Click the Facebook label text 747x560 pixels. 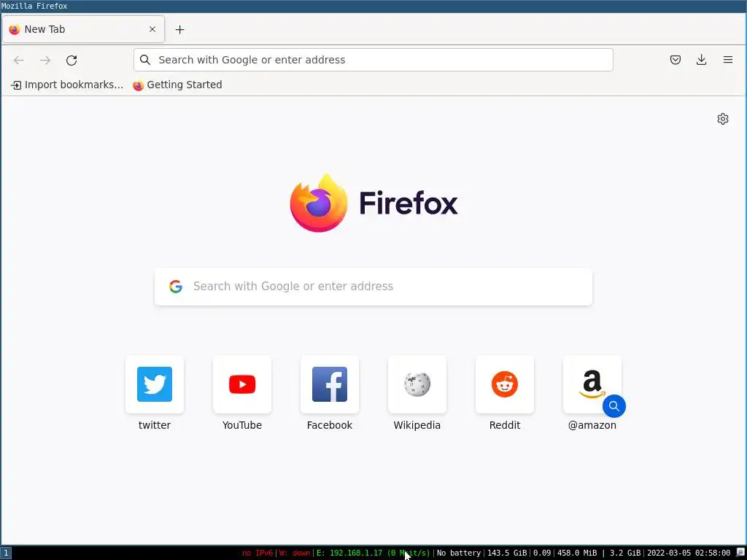click(x=330, y=425)
